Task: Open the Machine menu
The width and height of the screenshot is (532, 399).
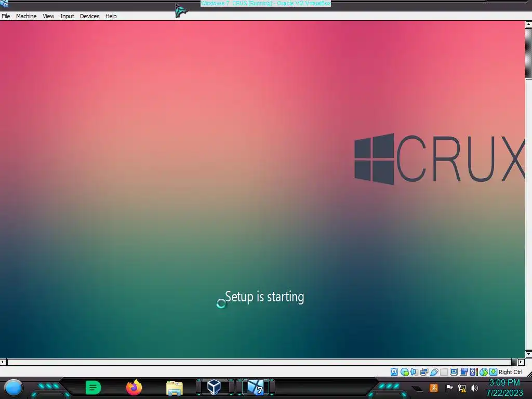Action: coord(26,16)
